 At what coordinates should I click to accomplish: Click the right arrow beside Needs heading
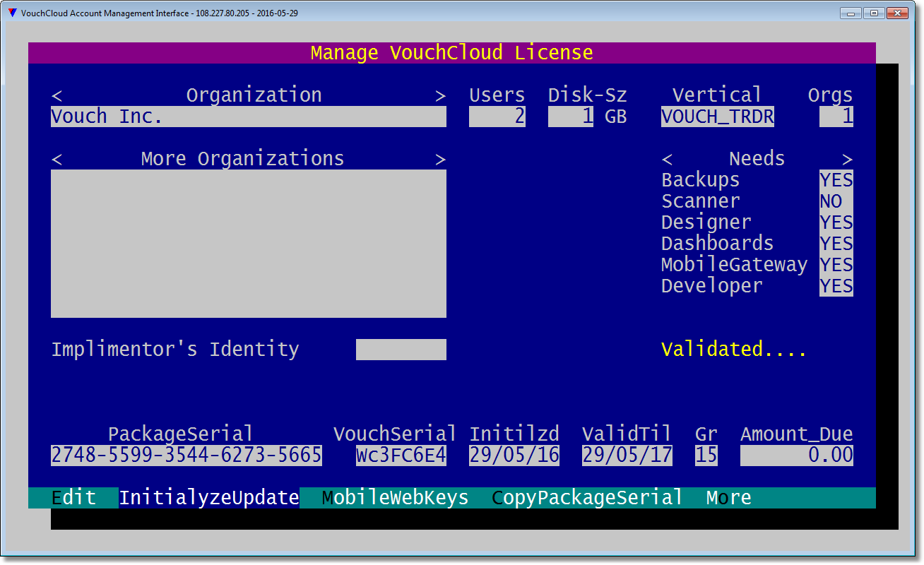tap(848, 160)
